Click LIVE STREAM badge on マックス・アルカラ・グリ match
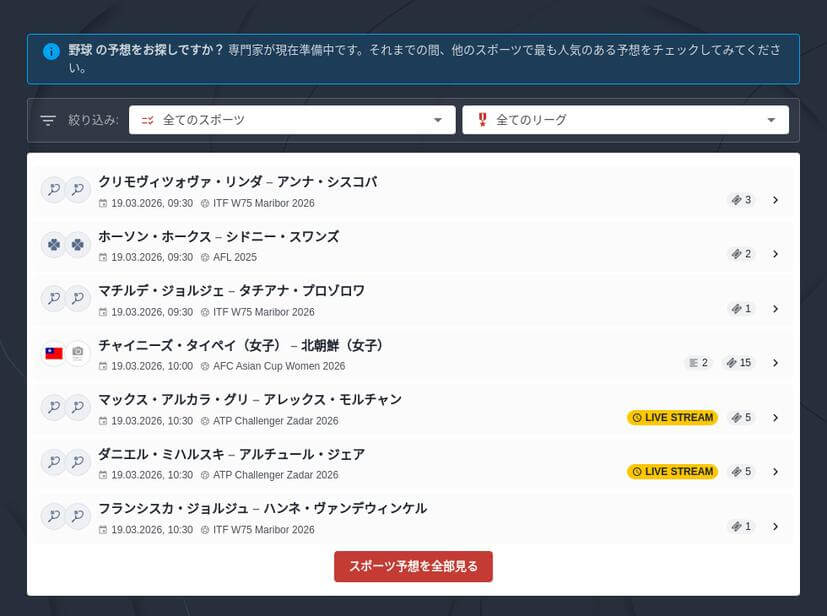This screenshot has width=827, height=616. tap(672, 417)
